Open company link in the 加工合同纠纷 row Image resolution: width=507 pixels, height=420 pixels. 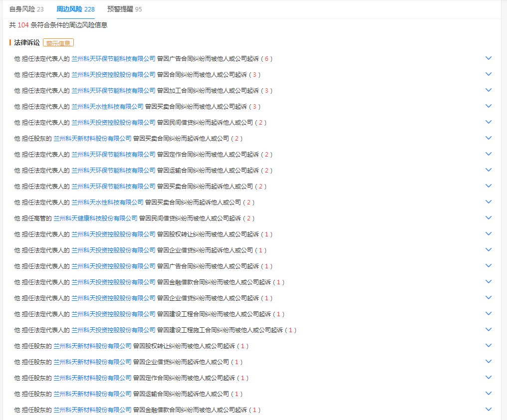point(113,90)
